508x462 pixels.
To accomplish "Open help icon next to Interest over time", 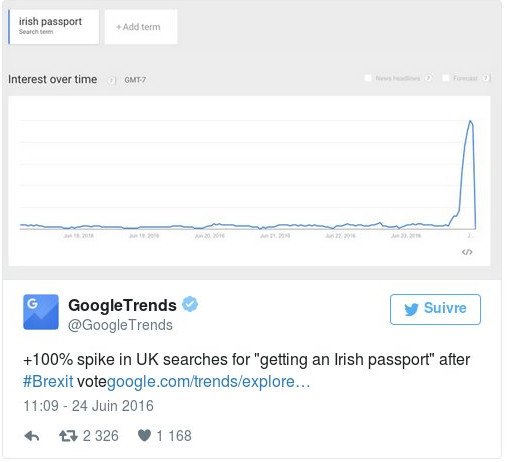I will [112, 80].
